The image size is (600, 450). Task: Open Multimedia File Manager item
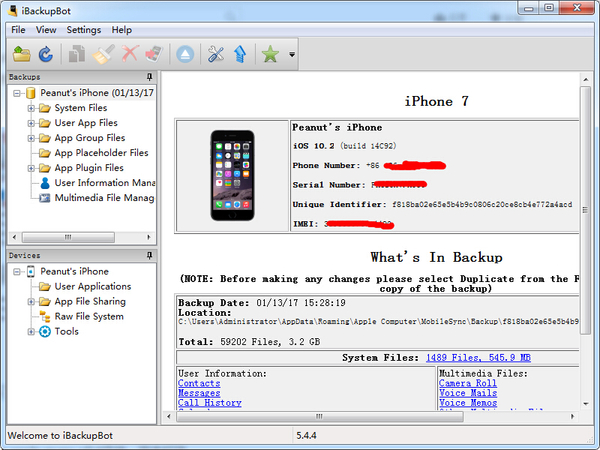pyautogui.click(x=104, y=198)
